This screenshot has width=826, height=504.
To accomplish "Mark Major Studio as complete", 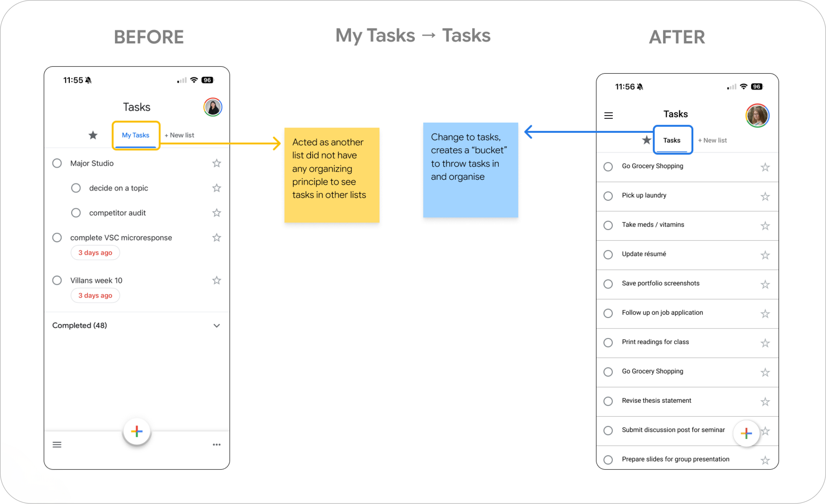I will pyautogui.click(x=57, y=163).
